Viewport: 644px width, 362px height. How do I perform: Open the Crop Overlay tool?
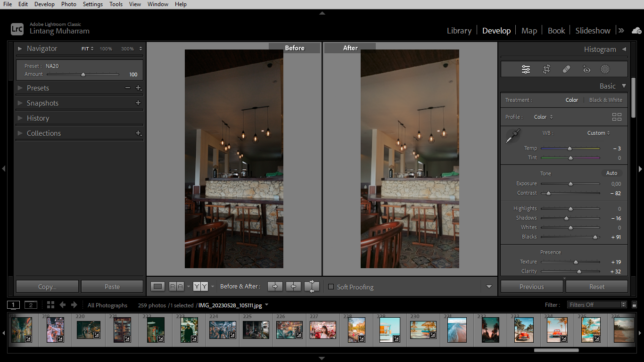click(546, 69)
